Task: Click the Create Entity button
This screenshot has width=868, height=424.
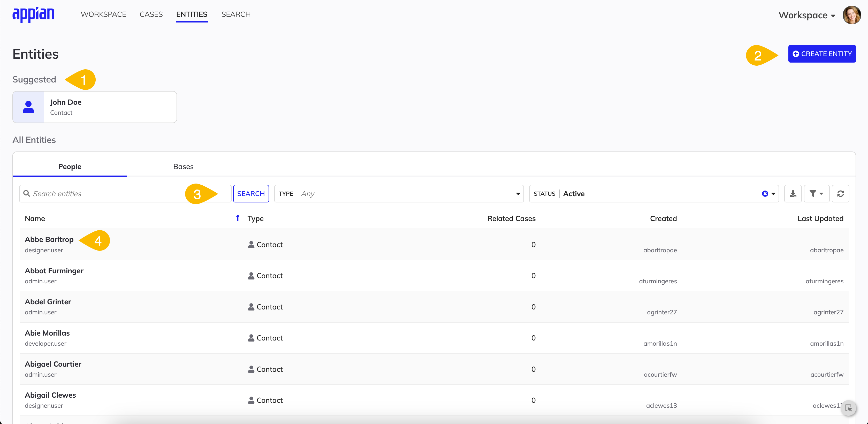Action: (822, 54)
